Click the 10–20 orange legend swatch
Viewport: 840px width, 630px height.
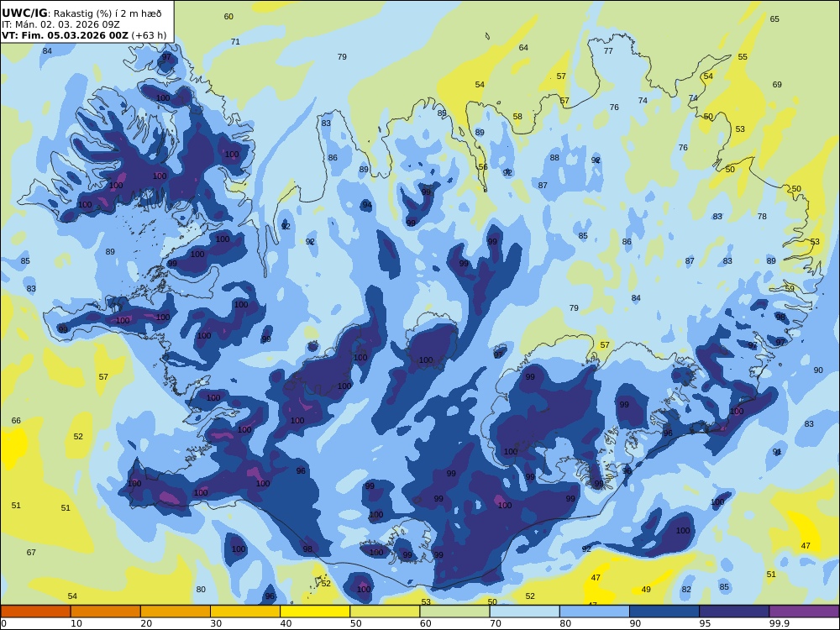[106, 612]
